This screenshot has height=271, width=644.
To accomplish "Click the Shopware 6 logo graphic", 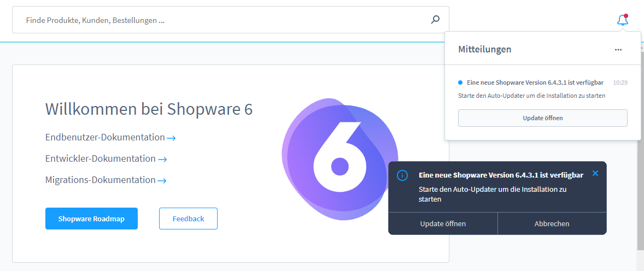I will (339, 160).
